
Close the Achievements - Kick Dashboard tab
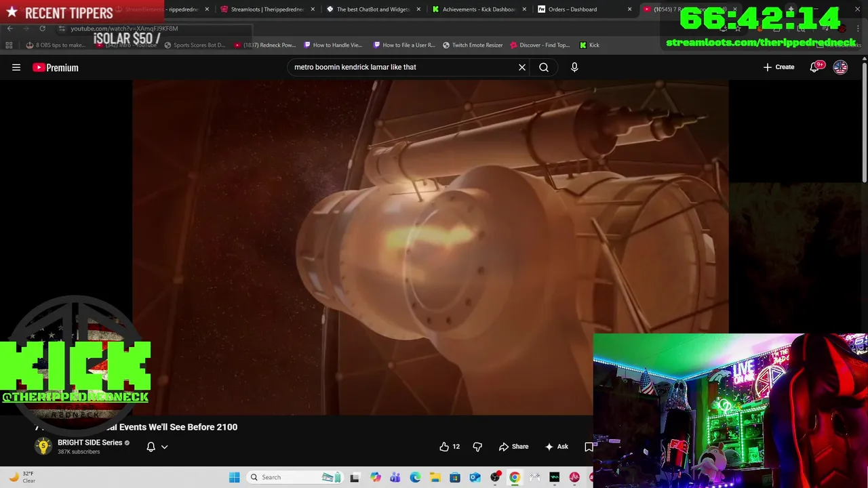click(524, 9)
